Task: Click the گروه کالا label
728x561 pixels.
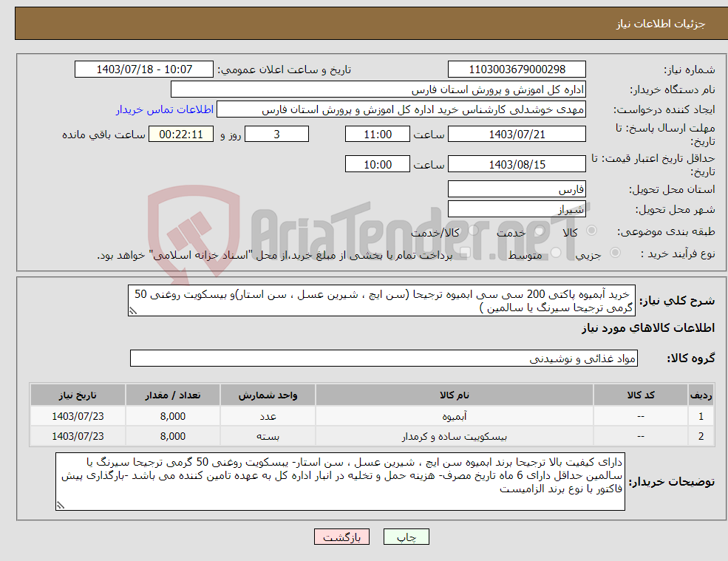Action: pyautogui.click(x=691, y=358)
